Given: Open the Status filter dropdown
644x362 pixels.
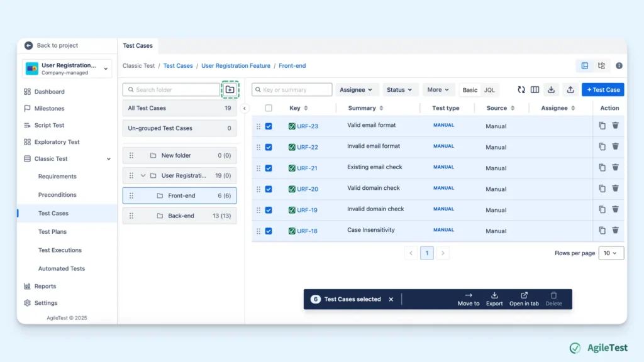Looking at the screenshot, I should point(399,89).
